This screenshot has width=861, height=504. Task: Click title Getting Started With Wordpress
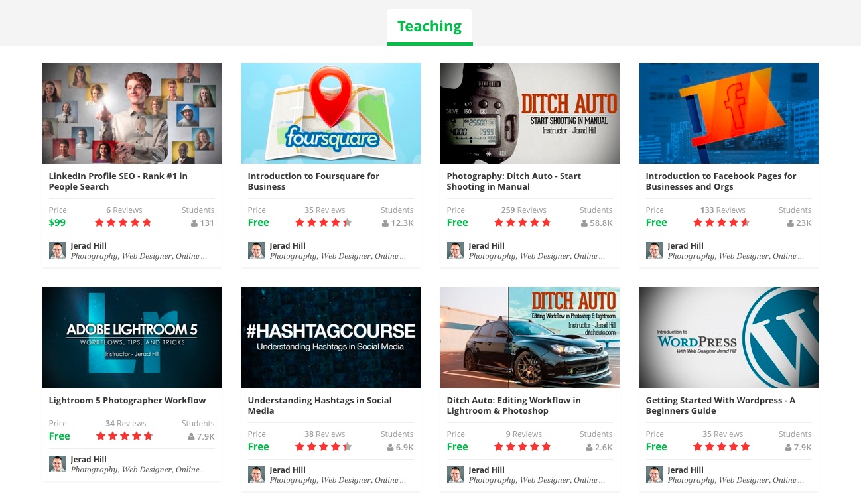[x=720, y=405]
